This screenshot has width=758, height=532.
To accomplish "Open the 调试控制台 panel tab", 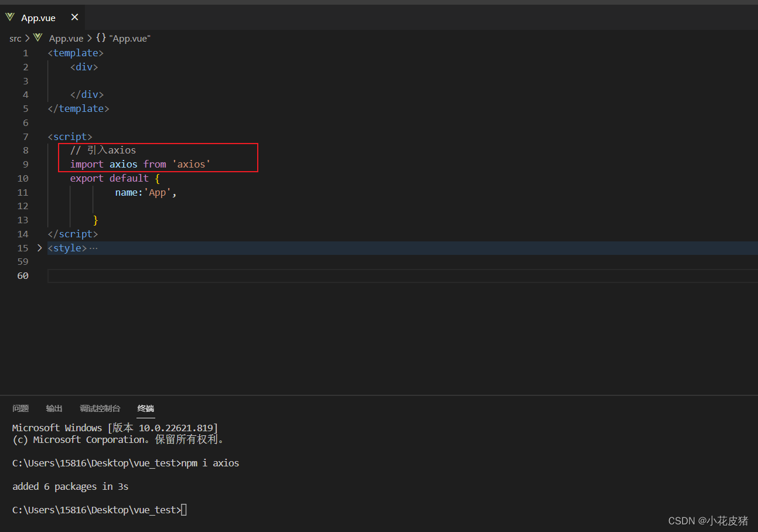I will click(x=100, y=408).
